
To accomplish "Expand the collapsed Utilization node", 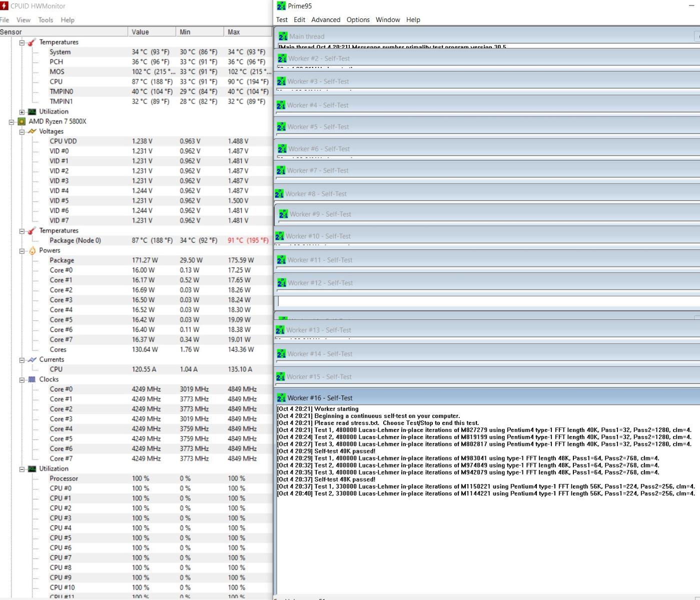I will point(22,112).
